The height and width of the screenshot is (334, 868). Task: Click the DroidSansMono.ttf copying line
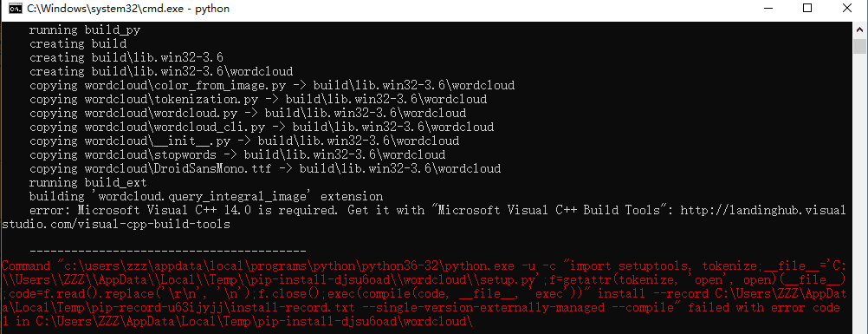265,168
